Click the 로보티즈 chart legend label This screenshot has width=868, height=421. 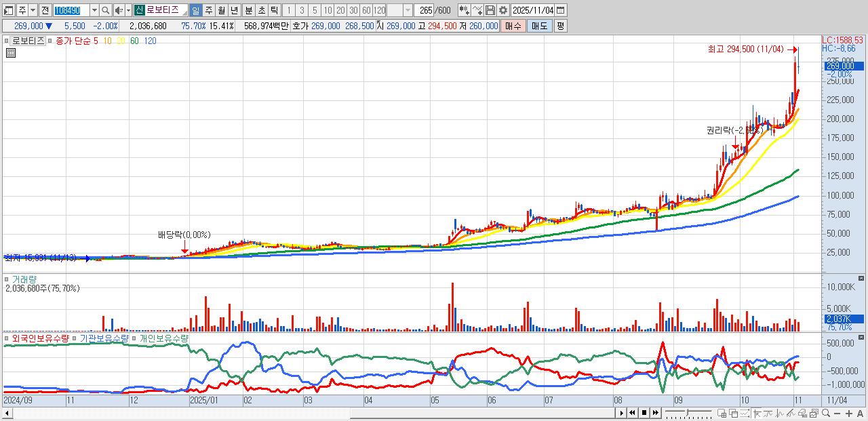[28, 41]
